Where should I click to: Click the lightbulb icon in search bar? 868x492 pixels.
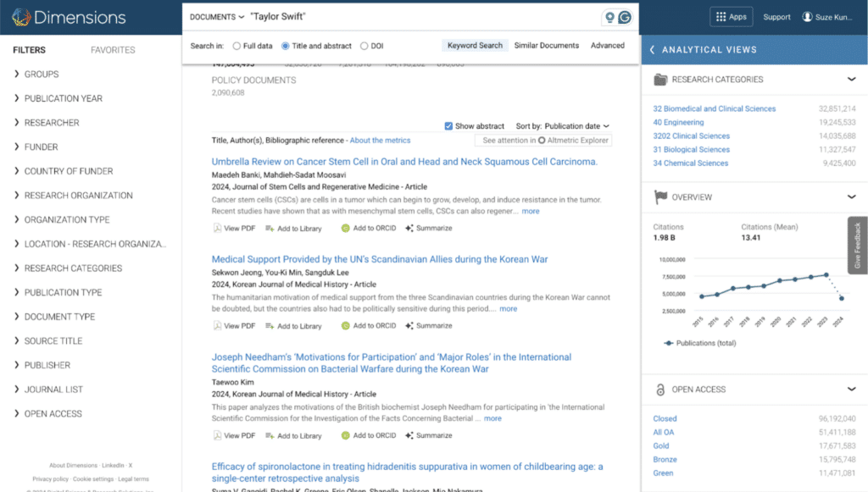tap(609, 17)
